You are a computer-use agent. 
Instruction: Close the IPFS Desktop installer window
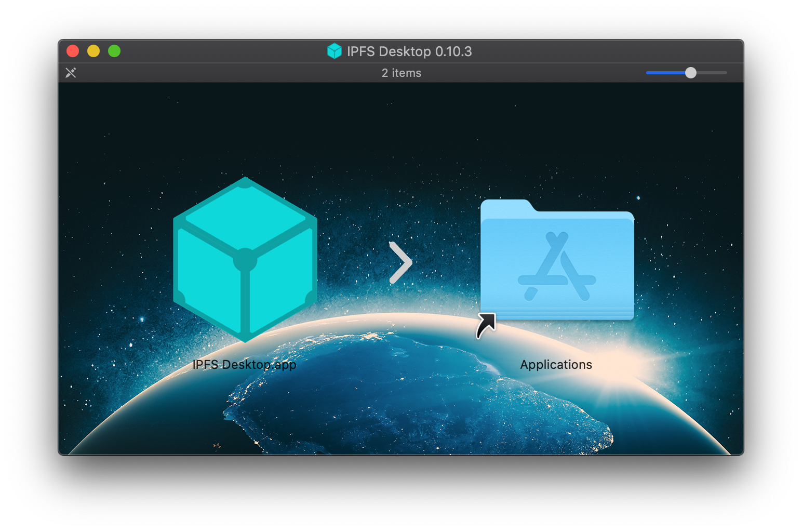pos(73,51)
